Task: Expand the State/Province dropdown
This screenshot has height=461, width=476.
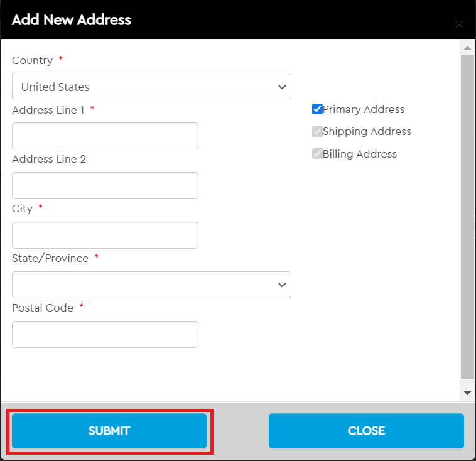Action: [x=151, y=285]
